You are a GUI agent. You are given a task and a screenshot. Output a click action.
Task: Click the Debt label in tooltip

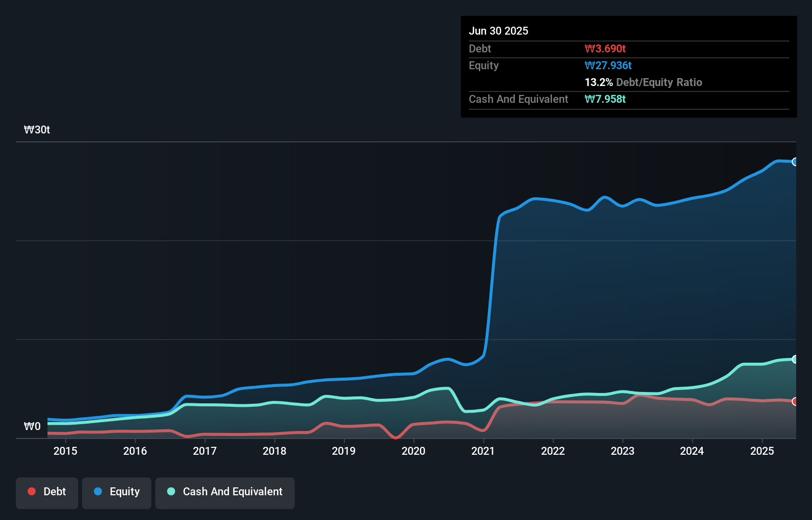[480, 48]
